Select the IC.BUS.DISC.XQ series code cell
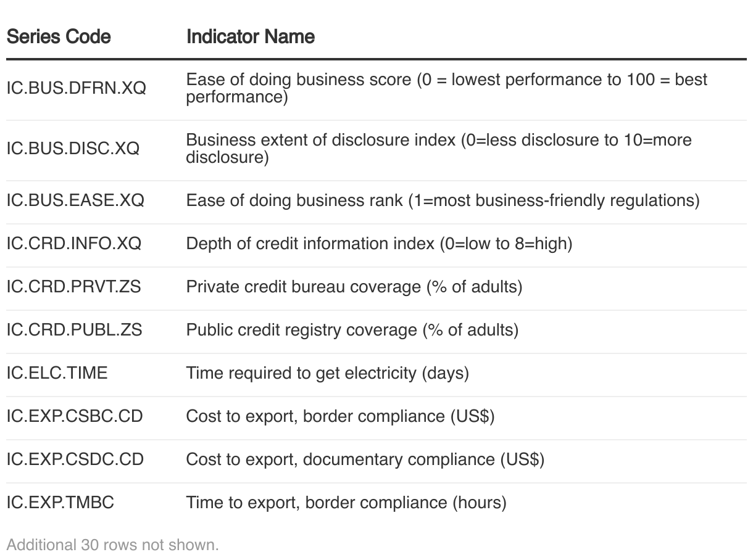The image size is (753, 560). (73, 149)
